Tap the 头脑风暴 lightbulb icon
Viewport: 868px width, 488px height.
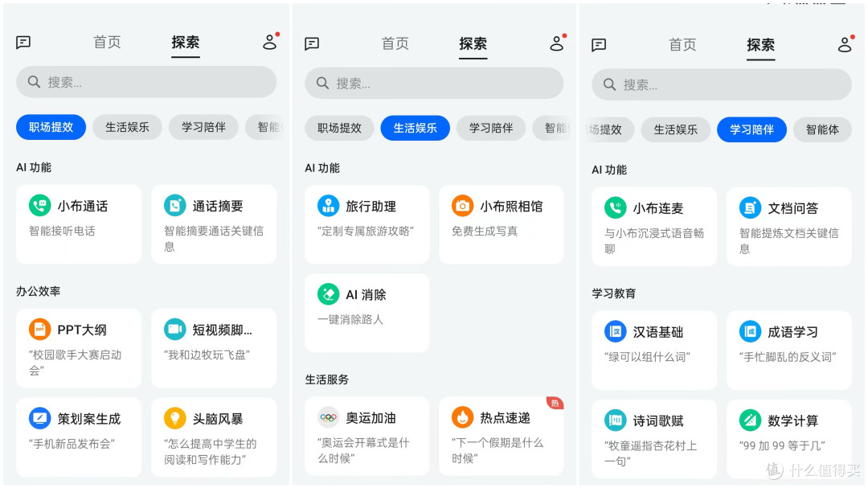175,418
